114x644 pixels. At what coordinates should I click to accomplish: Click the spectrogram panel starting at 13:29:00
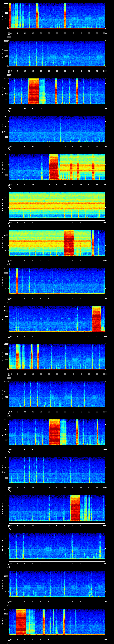point(57,281)
